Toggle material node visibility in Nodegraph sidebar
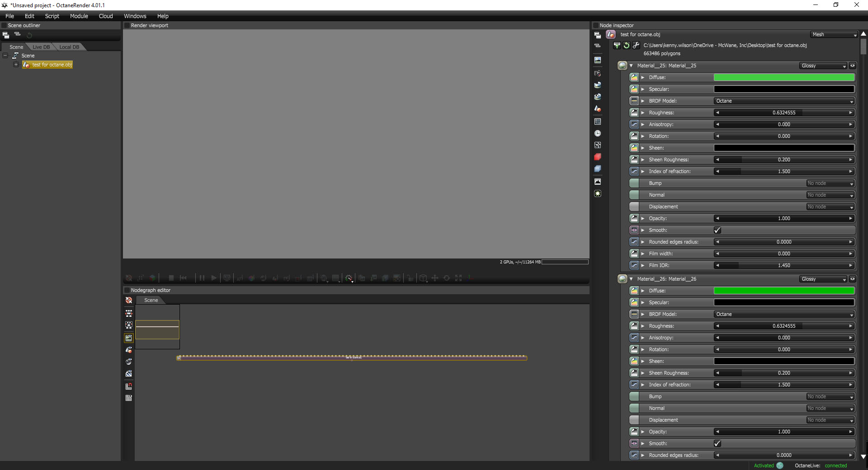Image resolution: width=868 pixels, height=470 pixels. (x=129, y=362)
